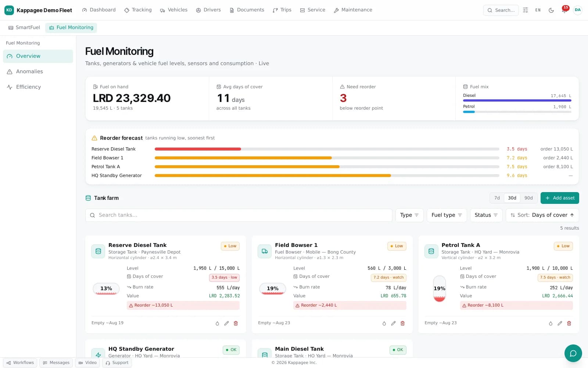The height and width of the screenshot is (368, 588).
Task: Open Trips menu item
Action: click(x=282, y=10)
